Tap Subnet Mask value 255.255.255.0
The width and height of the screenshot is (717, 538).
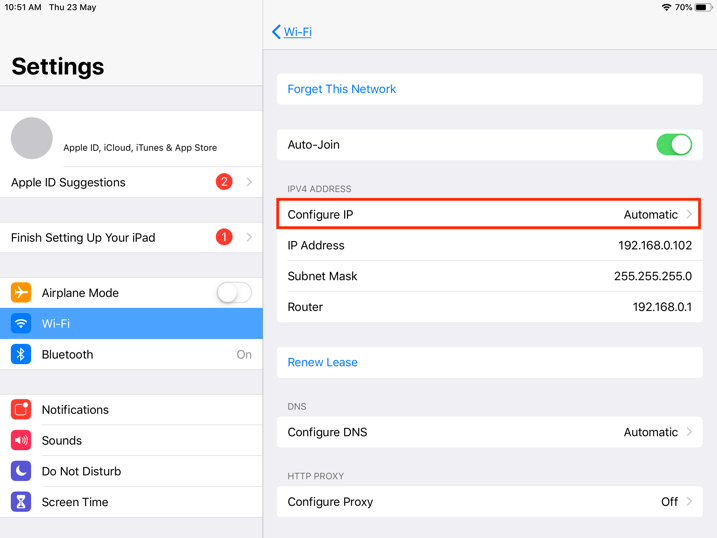[x=653, y=276]
